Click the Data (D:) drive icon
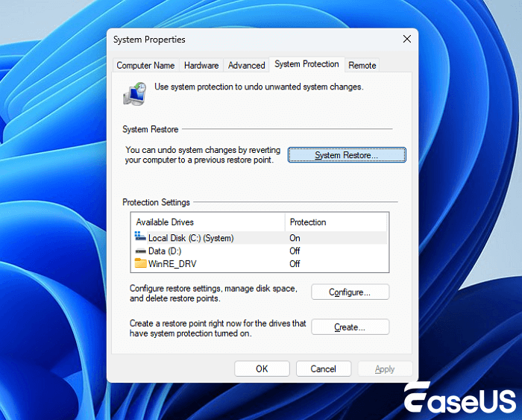The height and width of the screenshot is (420, 522). [140, 251]
